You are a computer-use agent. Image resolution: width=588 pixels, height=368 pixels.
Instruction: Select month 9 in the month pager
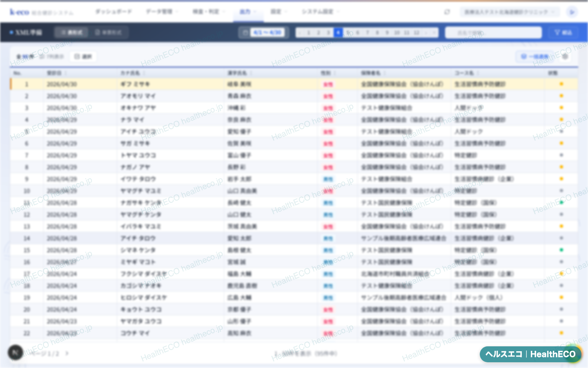point(387,33)
